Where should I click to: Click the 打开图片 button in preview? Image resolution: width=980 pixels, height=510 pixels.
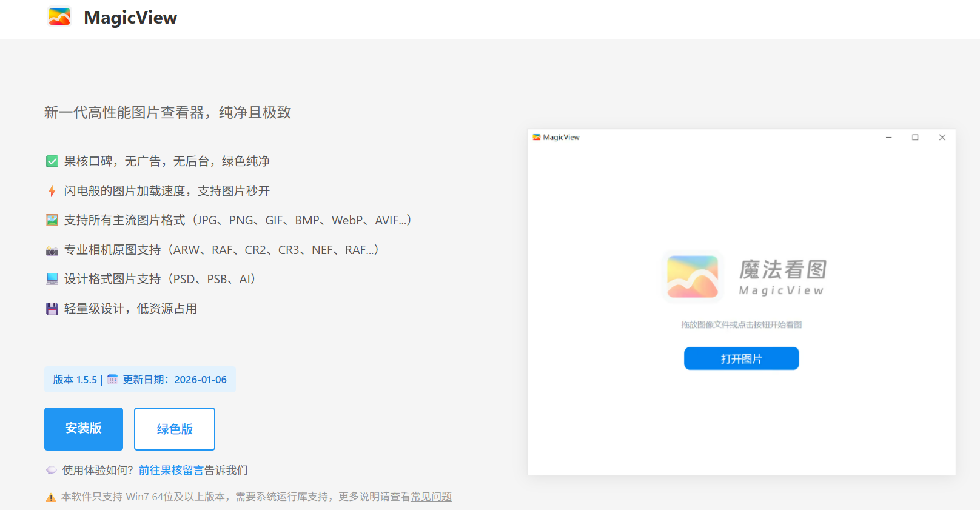(741, 358)
